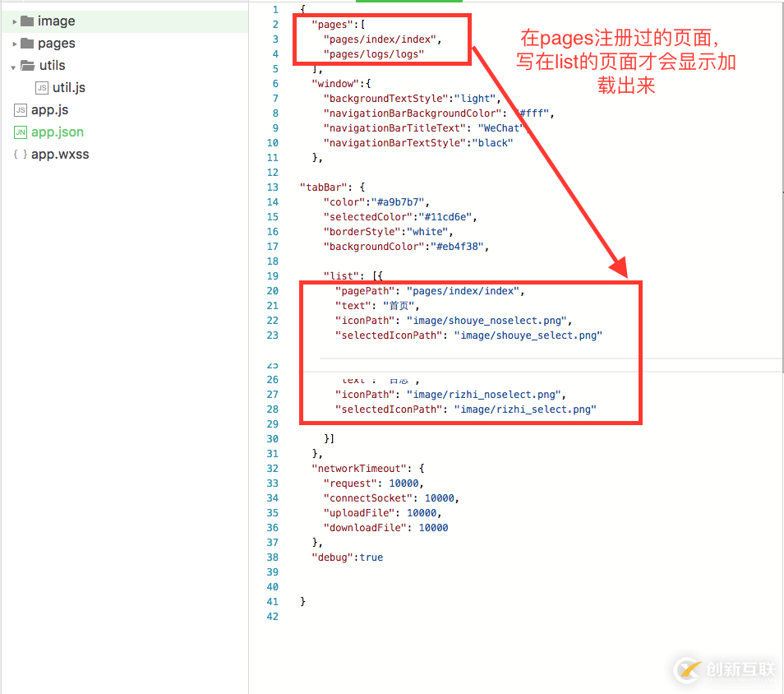Click the "list" key

pyautogui.click(x=341, y=276)
